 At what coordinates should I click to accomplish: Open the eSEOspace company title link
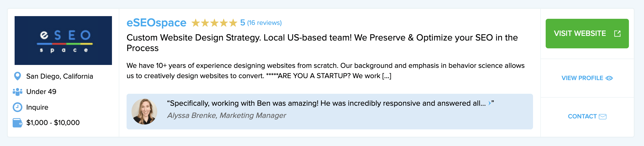coord(156,22)
